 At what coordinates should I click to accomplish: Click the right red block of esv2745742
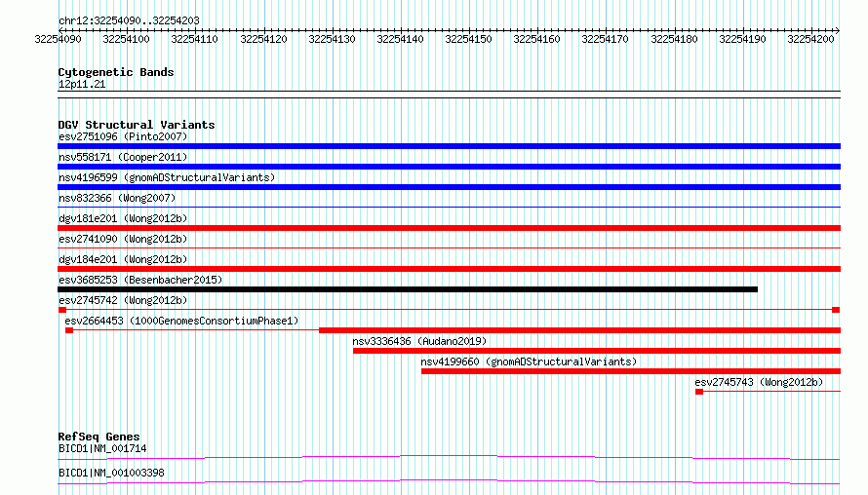coord(836,310)
